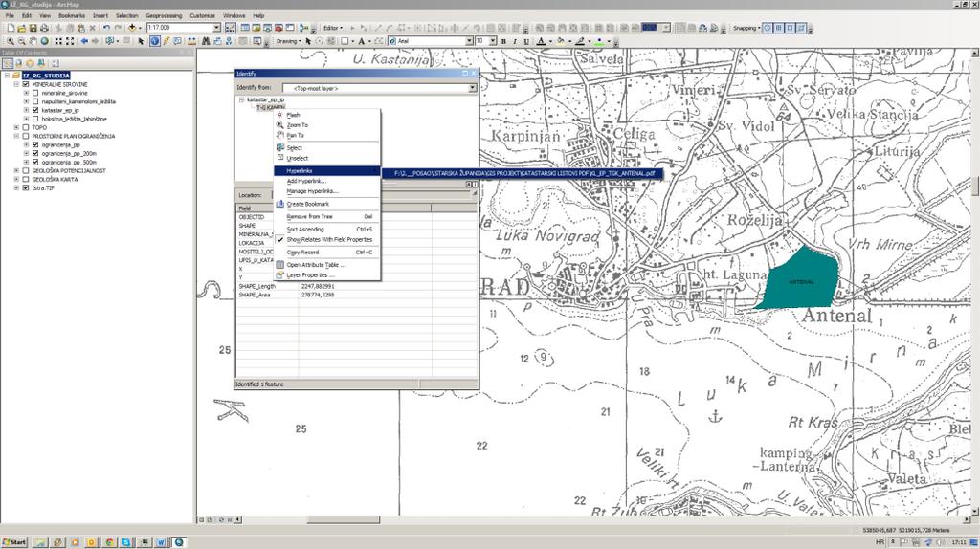Click the Word icon in the taskbar

[161, 542]
